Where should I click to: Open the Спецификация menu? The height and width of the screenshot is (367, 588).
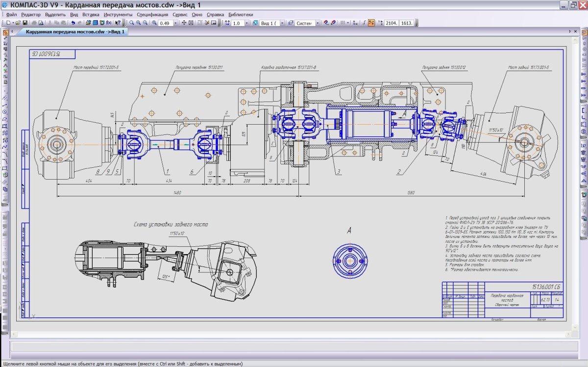pos(152,15)
